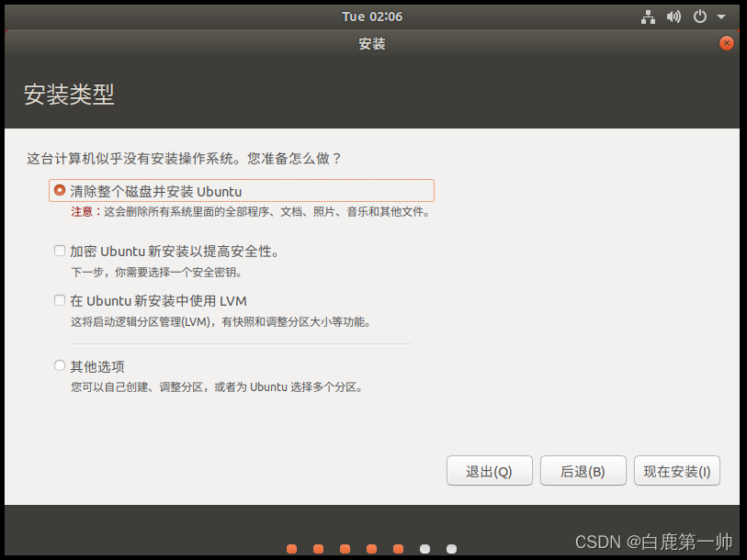
Task: Click the power icon in top bar
Action: click(700, 17)
